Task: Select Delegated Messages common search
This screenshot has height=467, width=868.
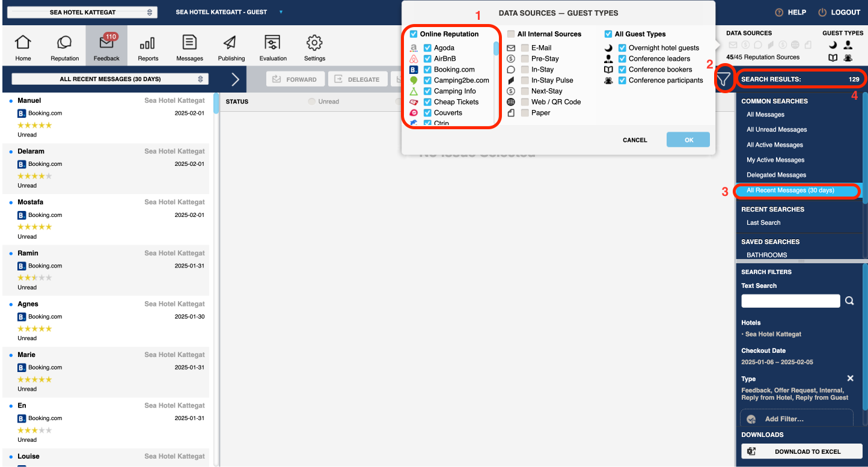Action: [x=777, y=175]
